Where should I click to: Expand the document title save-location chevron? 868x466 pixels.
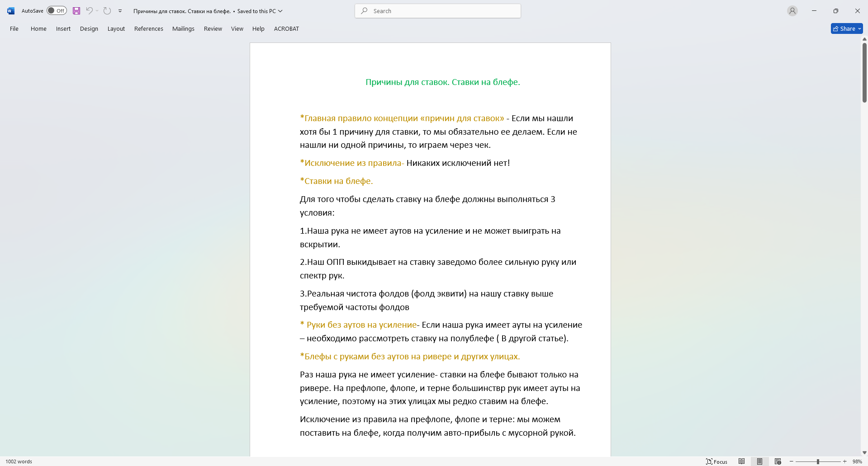tap(280, 11)
